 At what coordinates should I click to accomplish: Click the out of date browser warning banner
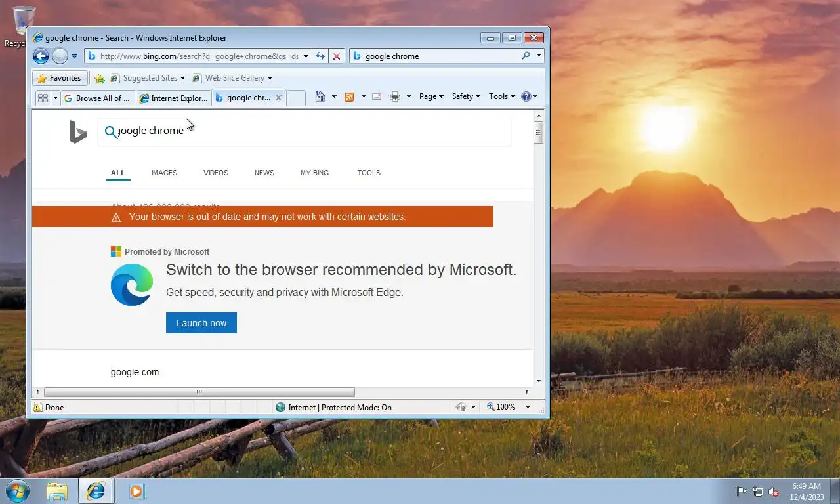click(262, 217)
